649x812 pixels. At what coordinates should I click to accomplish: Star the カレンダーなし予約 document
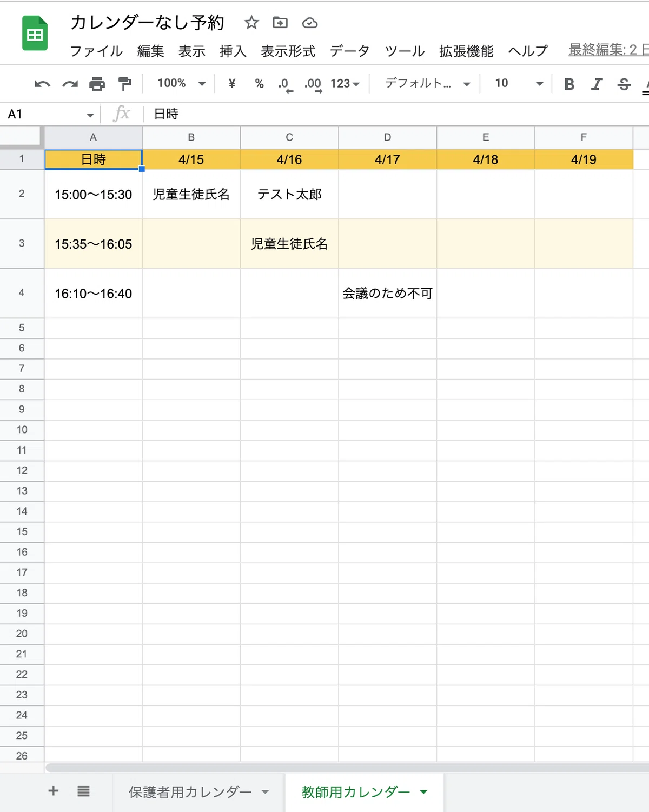pos(251,23)
